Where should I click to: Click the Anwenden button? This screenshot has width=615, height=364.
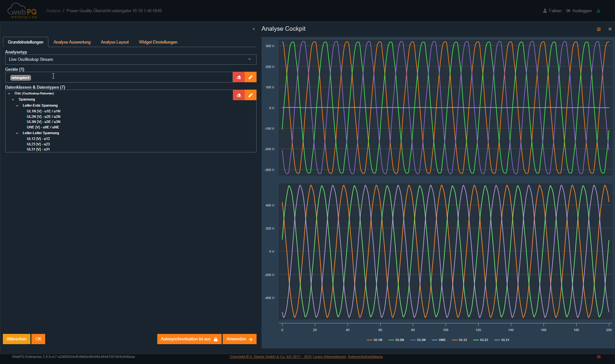click(239, 339)
